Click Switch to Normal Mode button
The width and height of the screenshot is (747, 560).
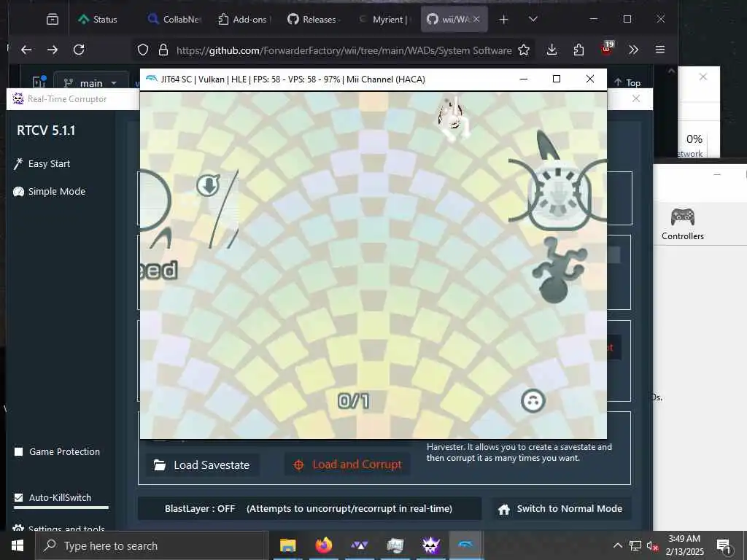[x=560, y=508]
